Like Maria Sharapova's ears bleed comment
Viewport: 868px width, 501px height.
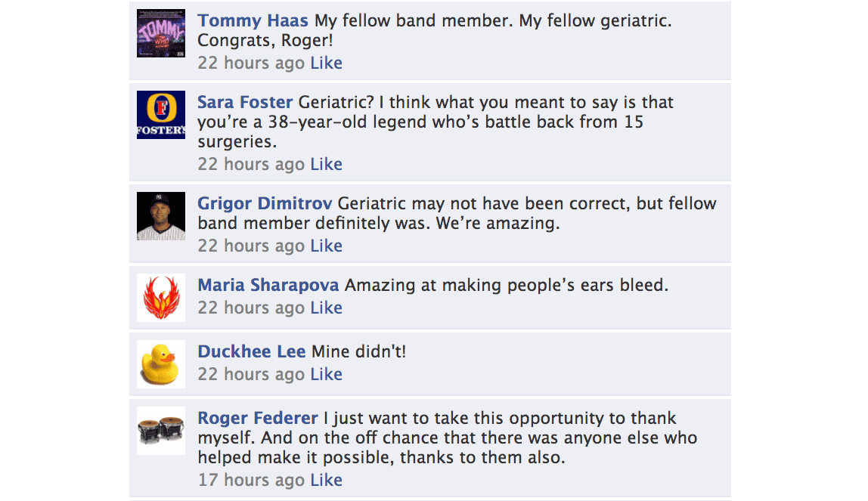(326, 308)
